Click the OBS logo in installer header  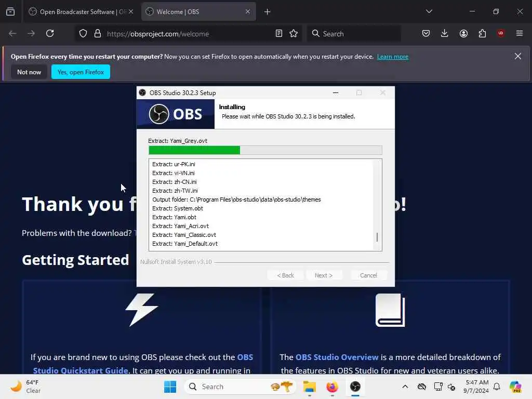pyautogui.click(x=176, y=114)
